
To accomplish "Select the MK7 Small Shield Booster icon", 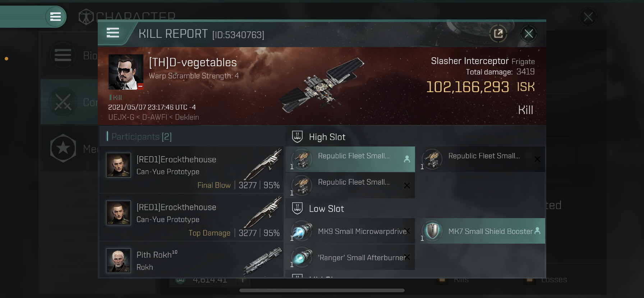I will 432,231.
